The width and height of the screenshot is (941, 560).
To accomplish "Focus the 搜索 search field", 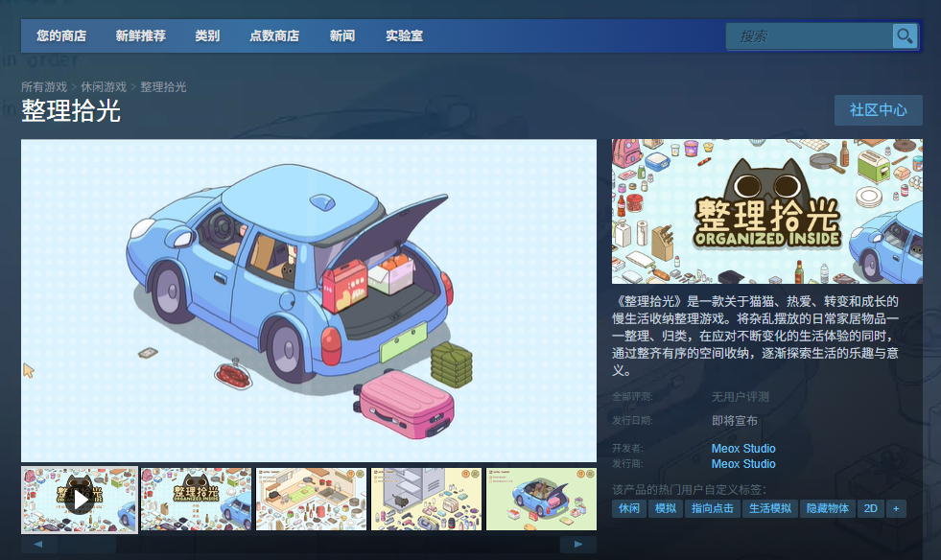I will (809, 36).
